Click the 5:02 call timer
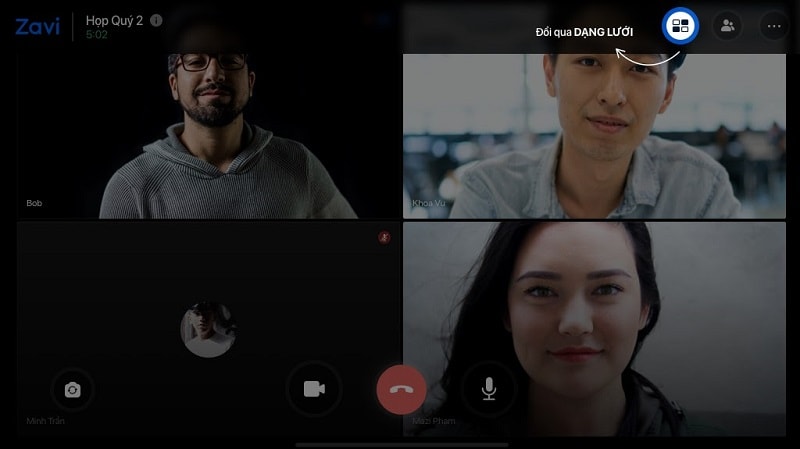Screen dimensions: 800x449 pyautogui.click(x=96, y=33)
